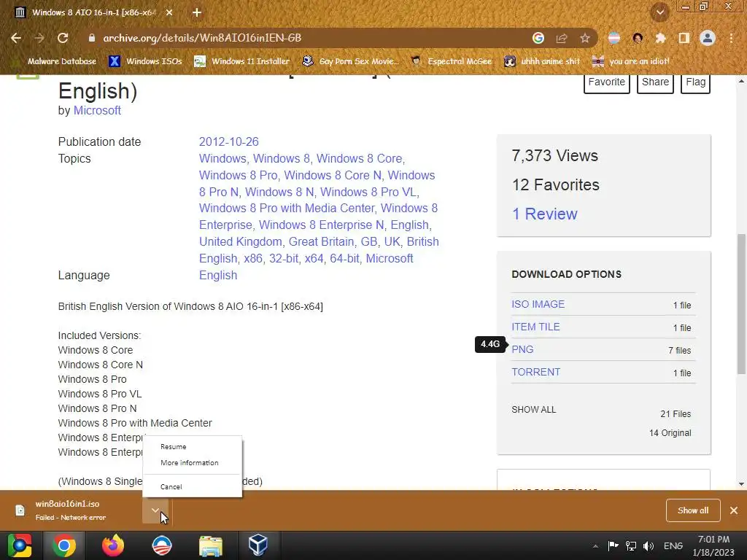
Task: Click the volume speaker tray icon
Action: (x=649, y=546)
